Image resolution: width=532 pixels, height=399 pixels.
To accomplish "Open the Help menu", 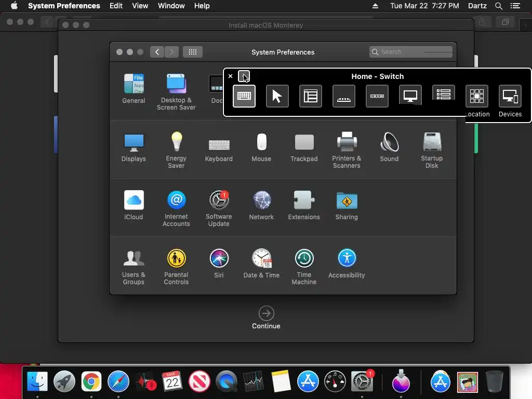I will (202, 6).
